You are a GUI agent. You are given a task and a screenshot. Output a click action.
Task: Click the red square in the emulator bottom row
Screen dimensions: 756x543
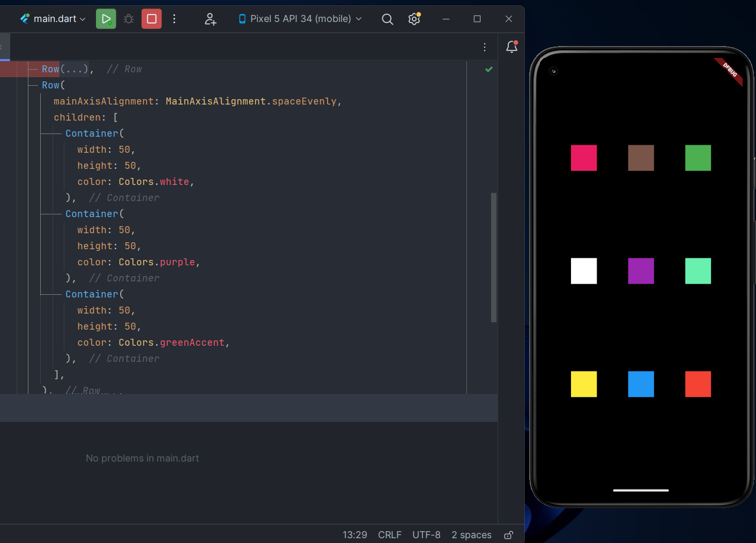698,384
